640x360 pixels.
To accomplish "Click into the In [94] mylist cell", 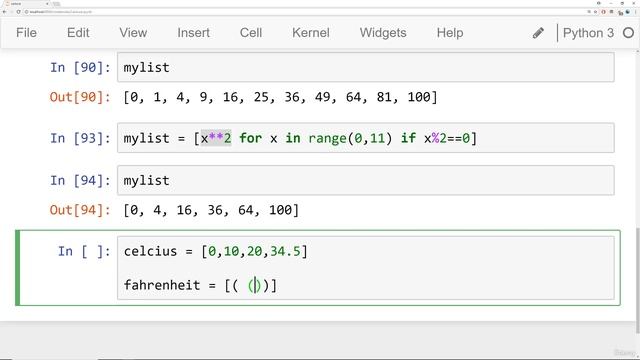I will 366,180.
